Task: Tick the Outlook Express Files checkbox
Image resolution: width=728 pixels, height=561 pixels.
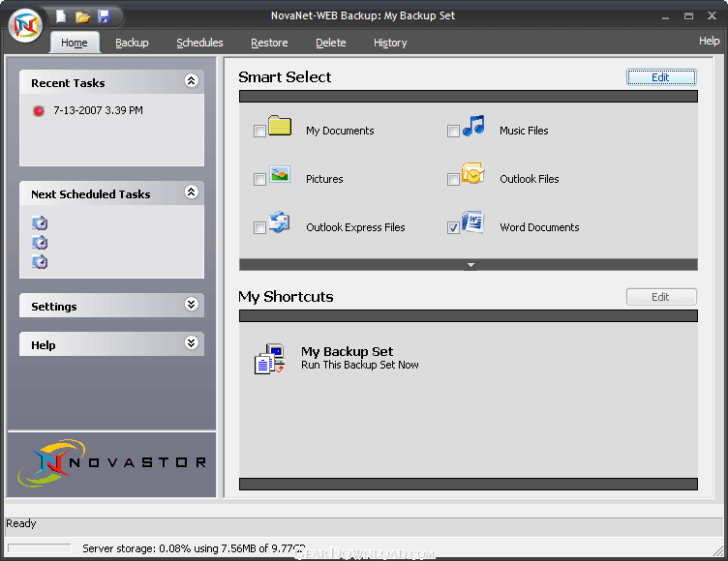Action: (x=260, y=227)
